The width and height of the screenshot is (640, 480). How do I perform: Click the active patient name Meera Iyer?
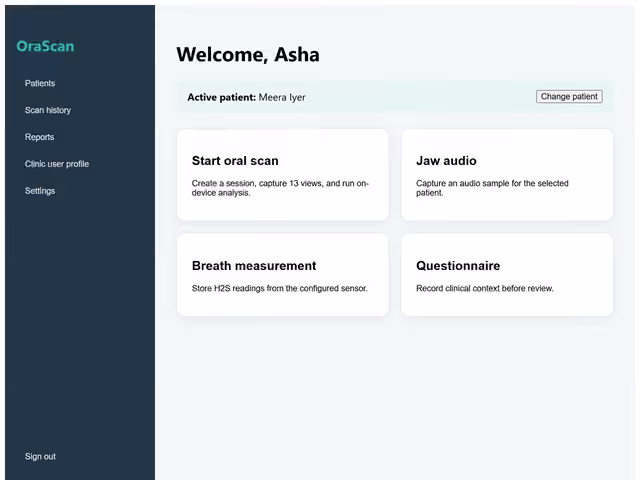[282, 98]
